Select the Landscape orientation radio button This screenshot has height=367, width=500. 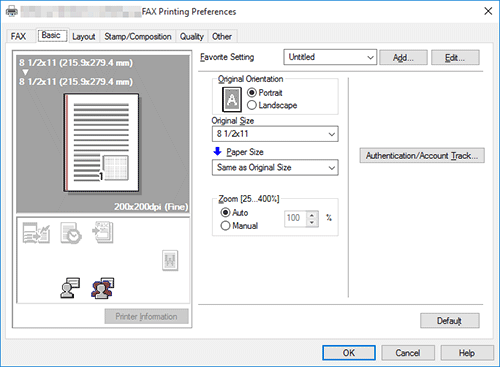coord(252,105)
